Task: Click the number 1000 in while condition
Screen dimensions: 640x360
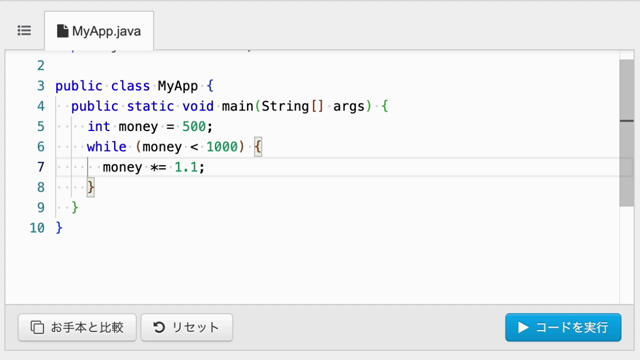Action: pos(222,147)
